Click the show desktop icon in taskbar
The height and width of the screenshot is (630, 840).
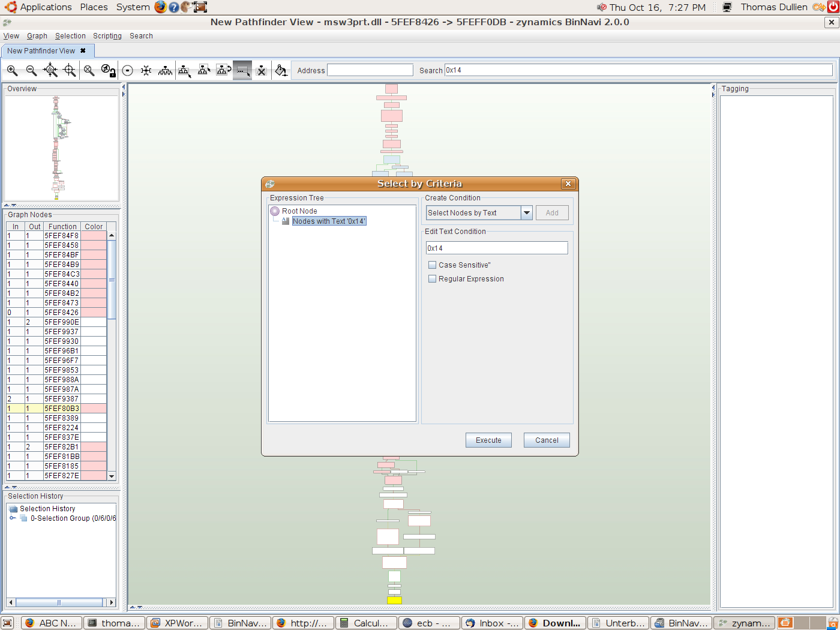[7, 623]
